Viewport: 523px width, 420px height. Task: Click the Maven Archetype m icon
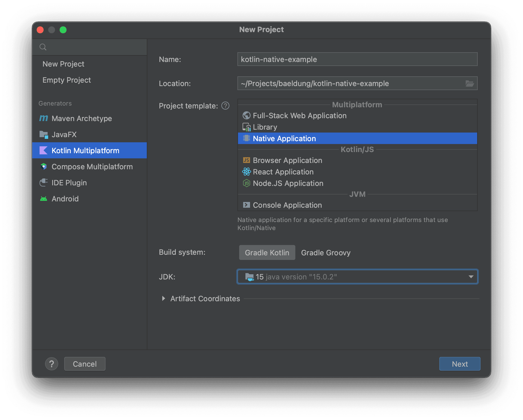coord(44,118)
